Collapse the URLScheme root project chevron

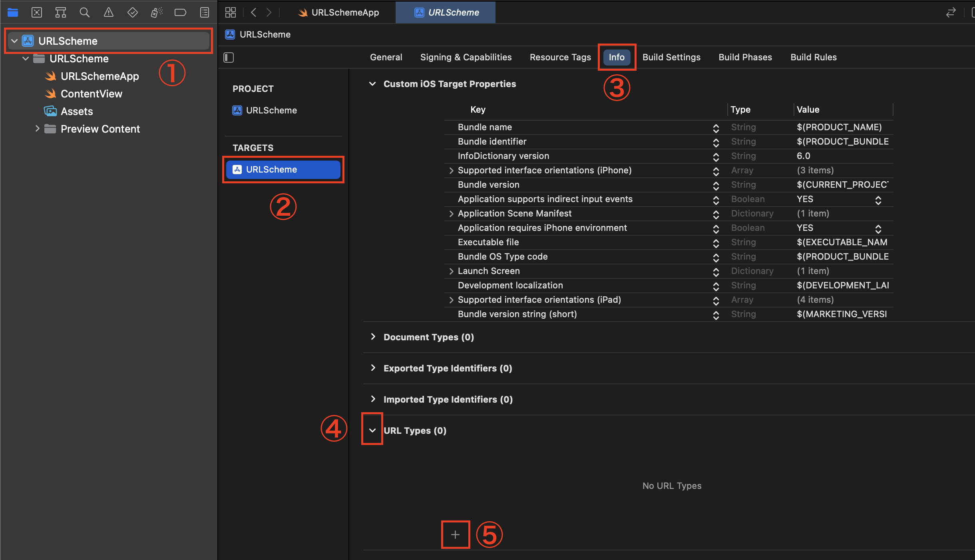click(x=14, y=41)
